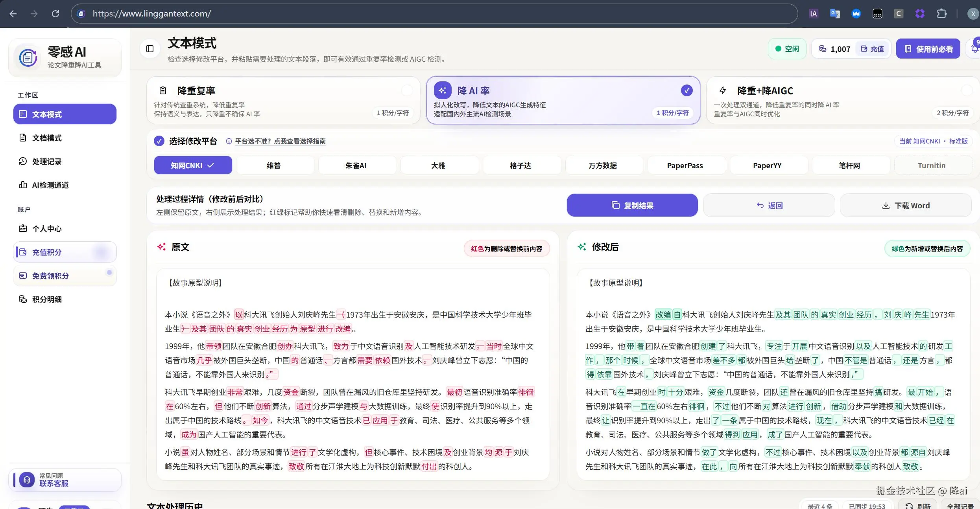This screenshot has width=980, height=509.
Task: Click the 当前 知网CNKI · 标准版 badge
Action: pyautogui.click(x=933, y=141)
